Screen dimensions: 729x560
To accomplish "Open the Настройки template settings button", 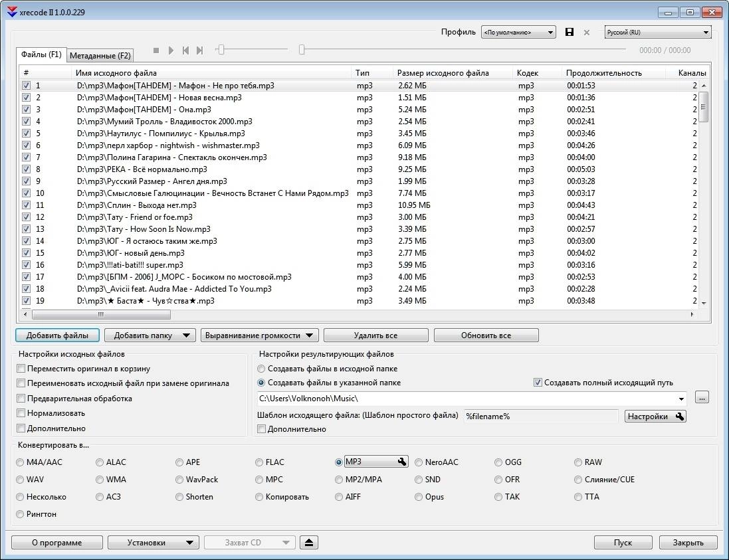I will [655, 417].
